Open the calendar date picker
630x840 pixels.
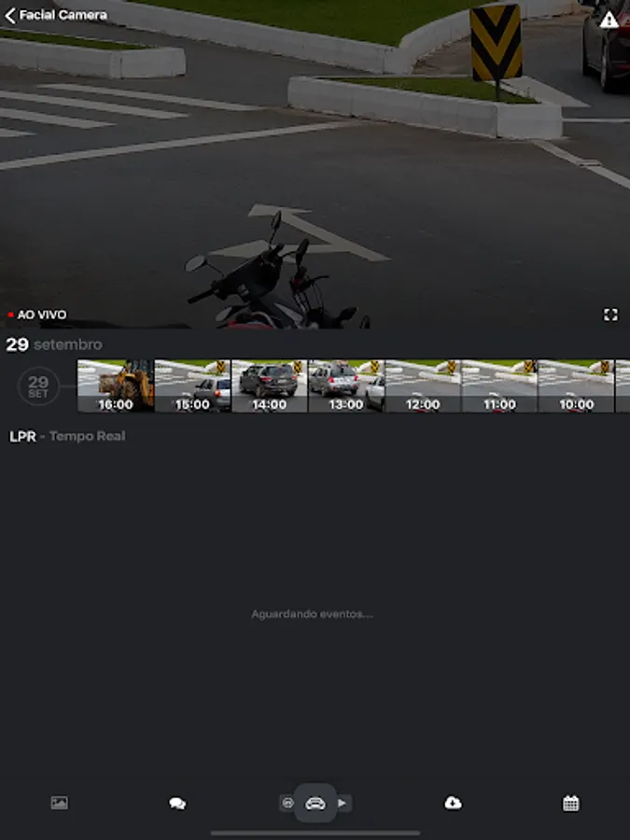(571, 803)
